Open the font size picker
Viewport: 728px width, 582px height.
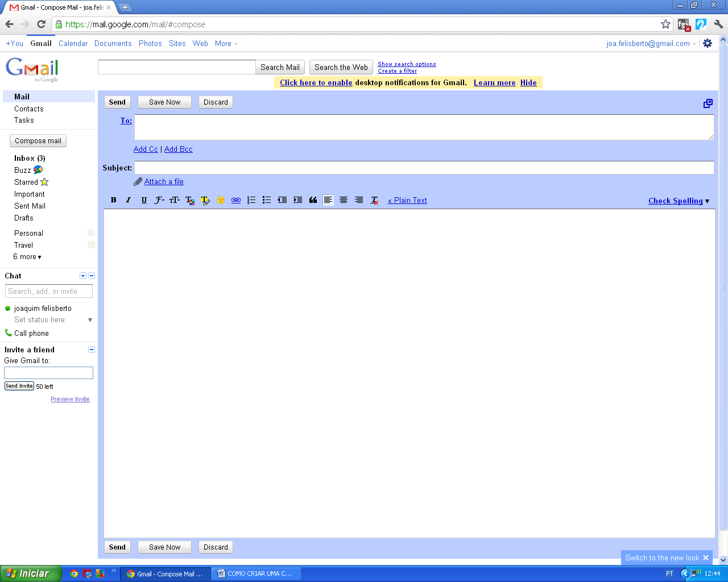(175, 200)
